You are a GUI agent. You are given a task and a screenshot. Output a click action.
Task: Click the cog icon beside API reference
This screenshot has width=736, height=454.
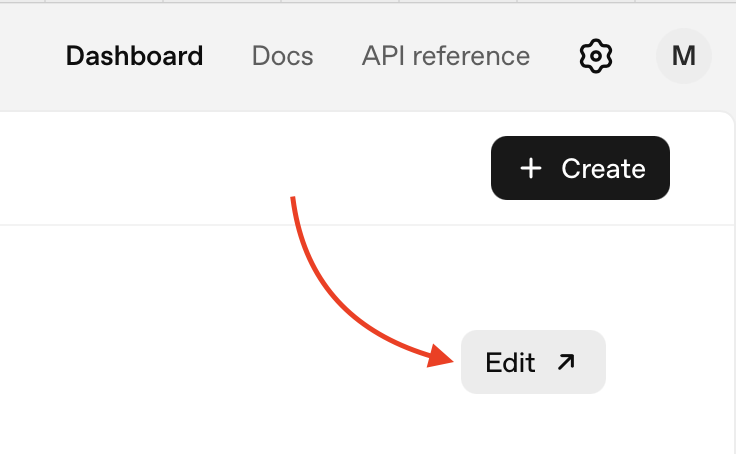[595, 56]
